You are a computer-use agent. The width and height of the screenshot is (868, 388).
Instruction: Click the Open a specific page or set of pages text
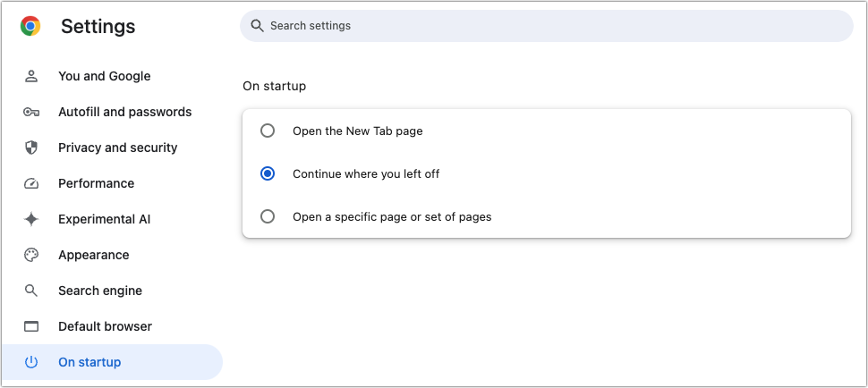[392, 216]
